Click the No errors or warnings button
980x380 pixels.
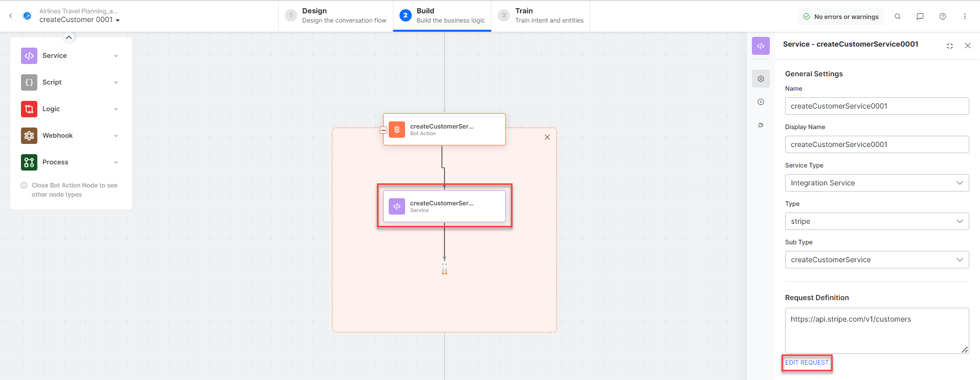tap(841, 17)
